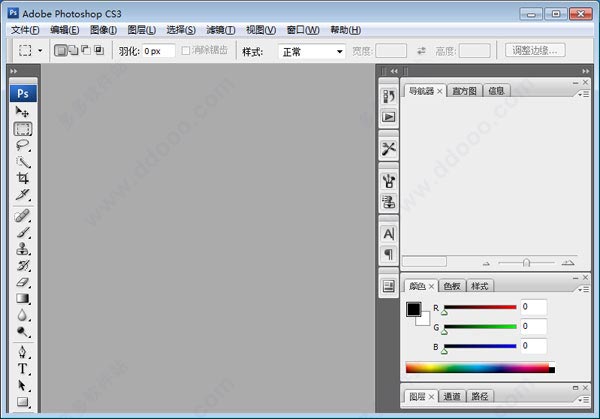Select the Pen tool
This screenshot has width=600, height=419.
coord(23,352)
